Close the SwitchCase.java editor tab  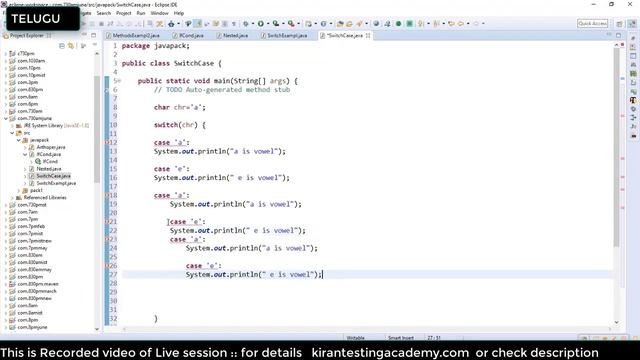click(x=368, y=36)
